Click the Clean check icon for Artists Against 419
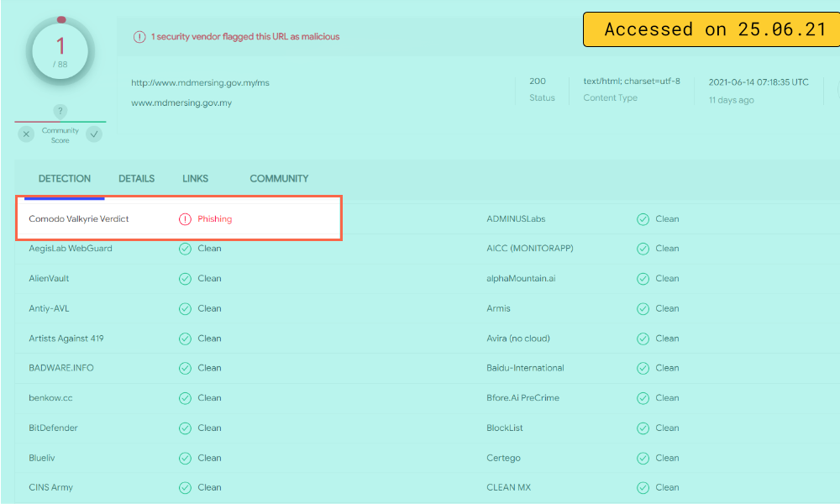 pos(185,339)
